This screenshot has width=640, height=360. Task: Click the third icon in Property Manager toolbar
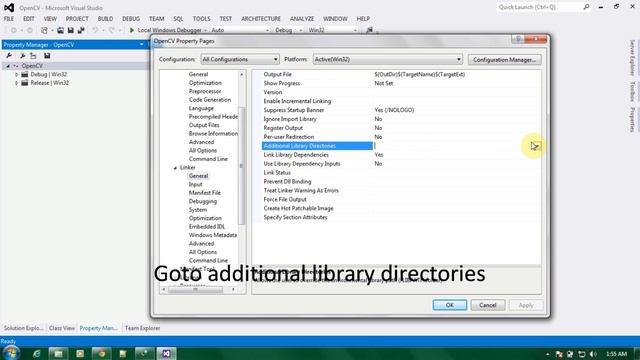(x=33, y=56)
